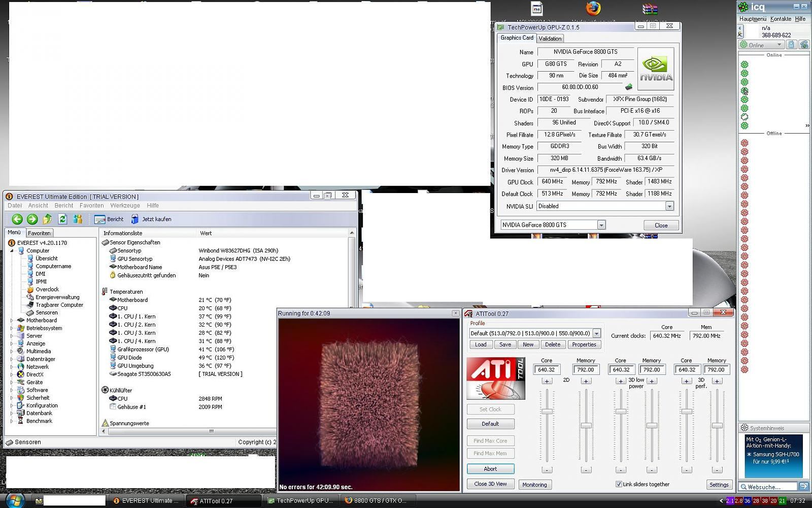Switch to TechPowerUp GPU-Z in the taskbar

tap(300, 501)
